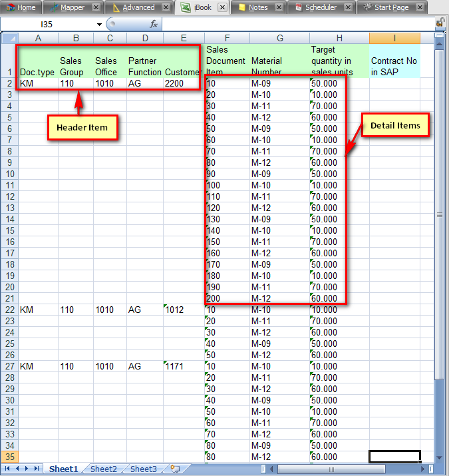Click the insert function fx icon
449x476 pixels.
point(154,24)
